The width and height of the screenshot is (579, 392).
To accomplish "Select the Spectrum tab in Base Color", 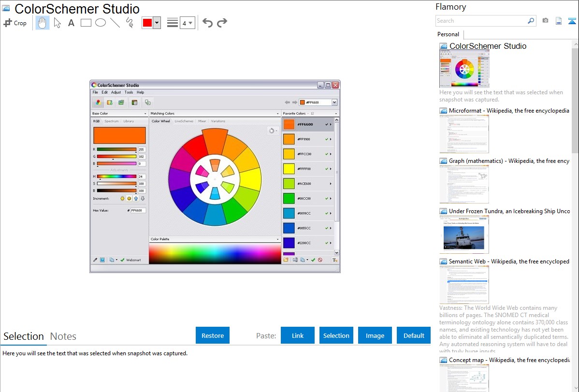I will (112, 121).
